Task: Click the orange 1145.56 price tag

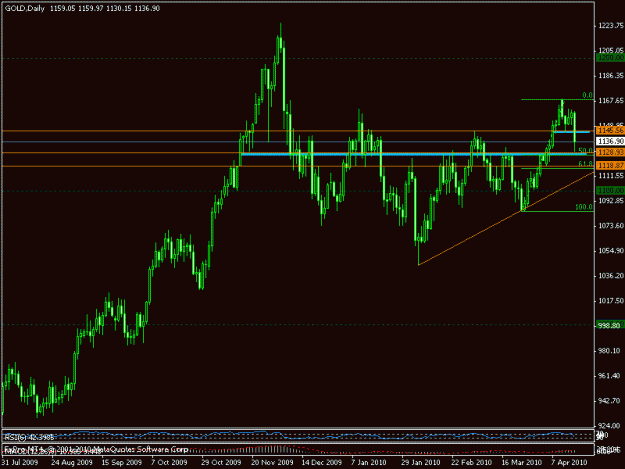Action: (x=610, y=131)
